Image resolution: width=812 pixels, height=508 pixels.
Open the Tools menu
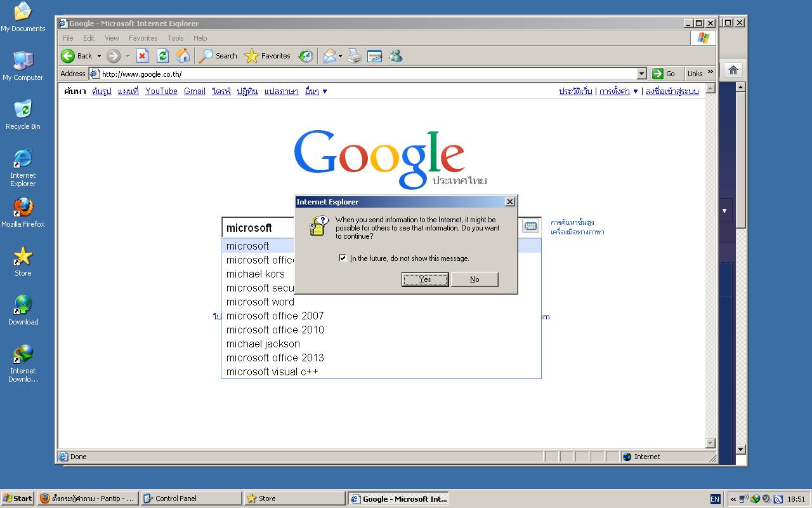pos(176,38)
